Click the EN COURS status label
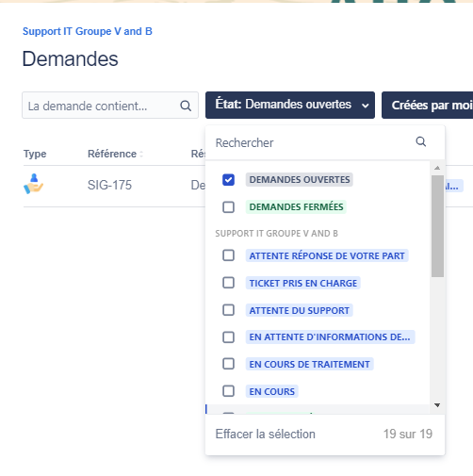 [272, 391]
